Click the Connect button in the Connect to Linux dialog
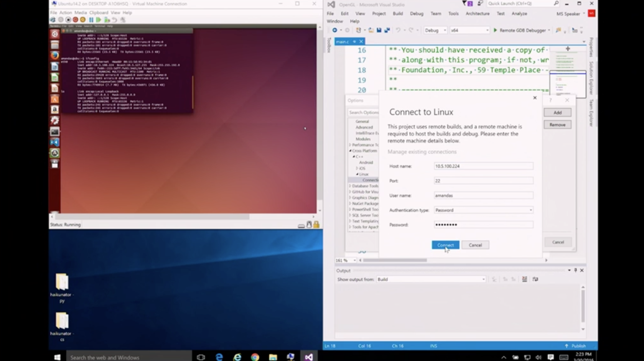This screenshot has height=361, width=644. tap(445, 245)
